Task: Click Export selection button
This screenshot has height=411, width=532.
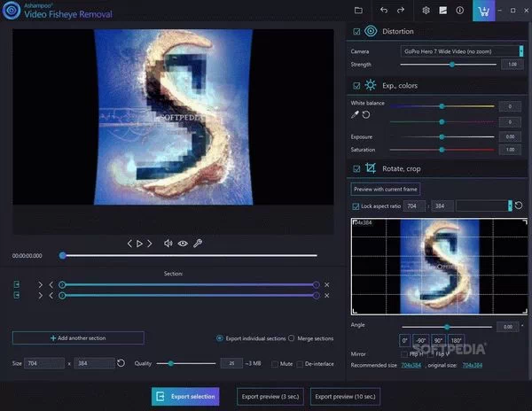Action: coord(185,397)
